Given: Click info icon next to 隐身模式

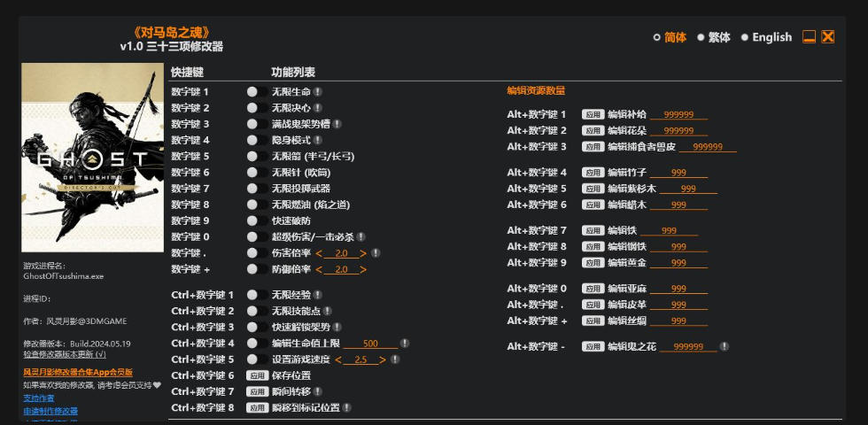Looking at the screenshot, I should [318, 140].
